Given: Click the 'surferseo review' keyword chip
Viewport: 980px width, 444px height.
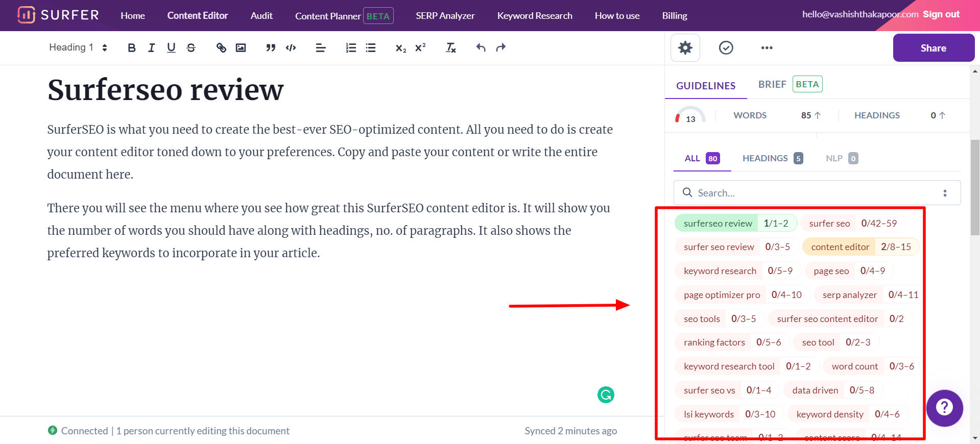Looking at the screenshot, I should pyautogui.click(x=736, y=223).
